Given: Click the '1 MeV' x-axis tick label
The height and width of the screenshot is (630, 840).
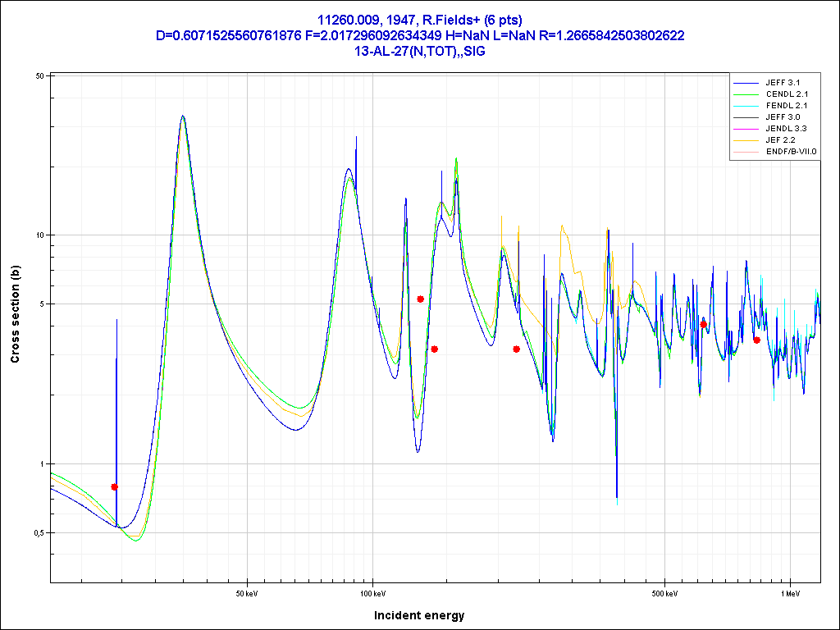Looking at the screenshot, I should click(790, 592).
